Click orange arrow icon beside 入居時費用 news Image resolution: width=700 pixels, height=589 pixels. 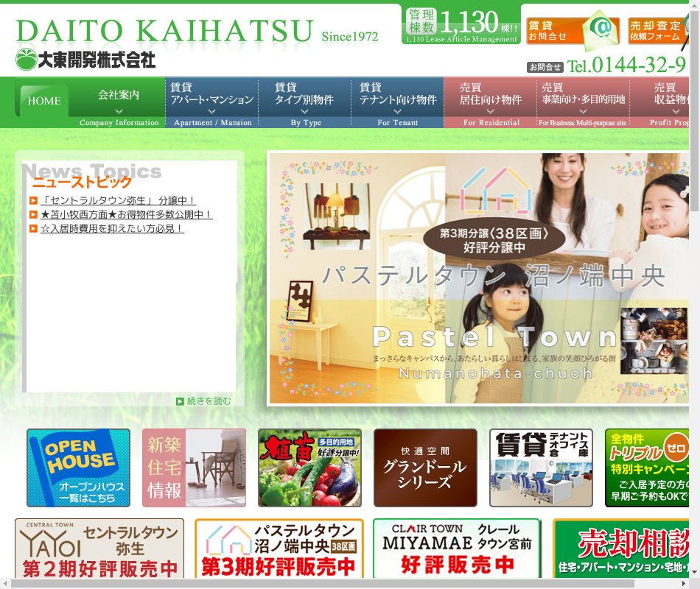point(33,228)
